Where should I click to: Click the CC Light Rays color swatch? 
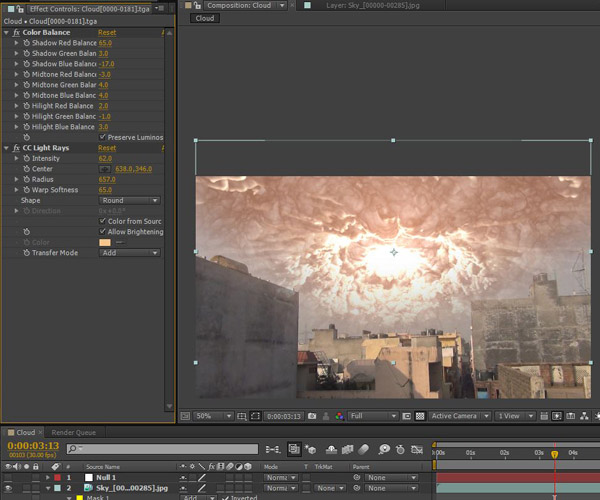(105, 242)
